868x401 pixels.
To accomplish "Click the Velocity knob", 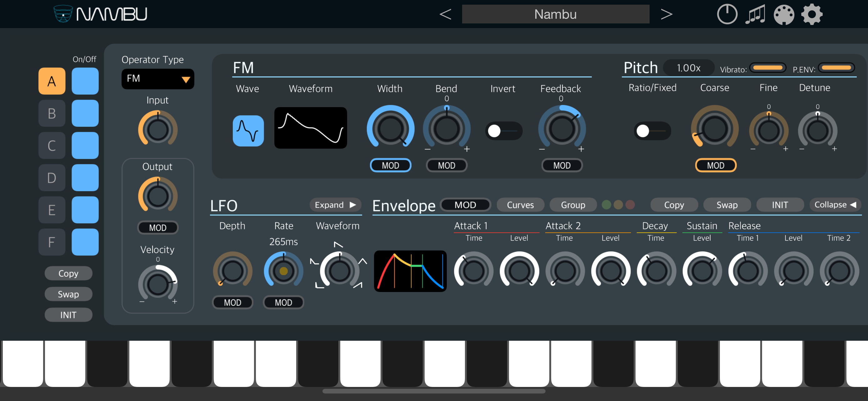I will [158, 284].
